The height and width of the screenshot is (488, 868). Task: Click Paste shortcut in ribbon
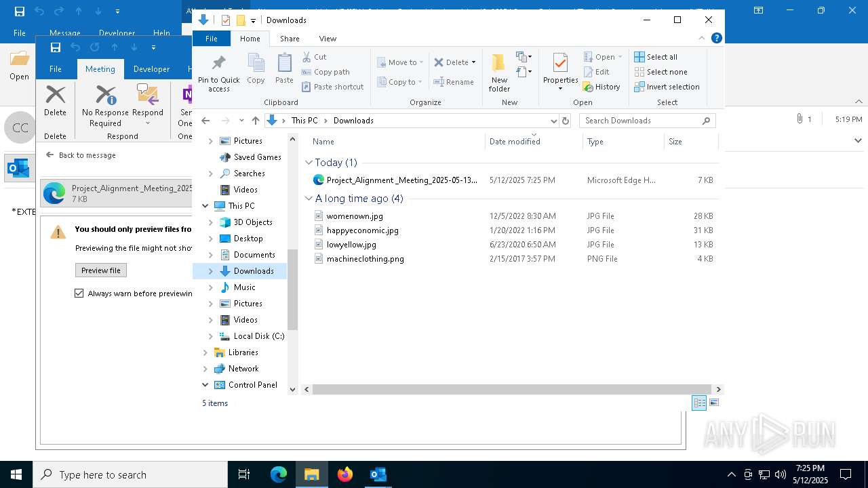[332, 87]
